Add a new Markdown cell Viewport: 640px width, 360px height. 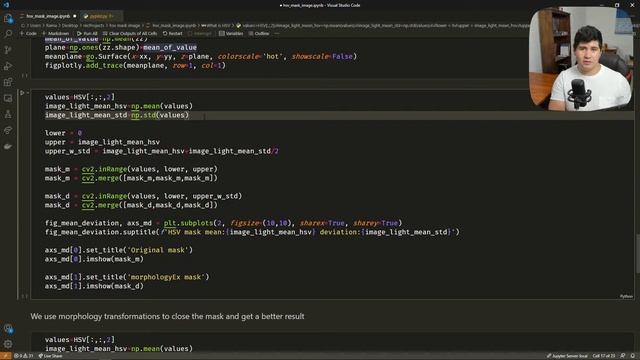click(x=56, y=33)
